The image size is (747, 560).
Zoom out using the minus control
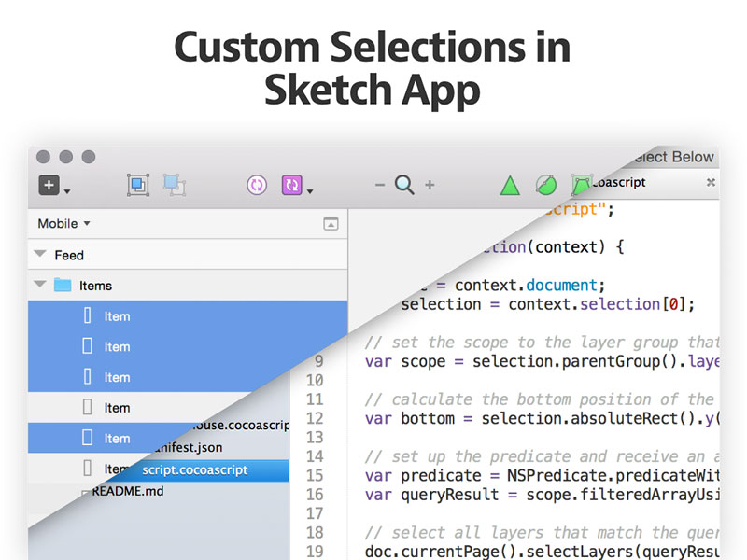coord(380,184)
